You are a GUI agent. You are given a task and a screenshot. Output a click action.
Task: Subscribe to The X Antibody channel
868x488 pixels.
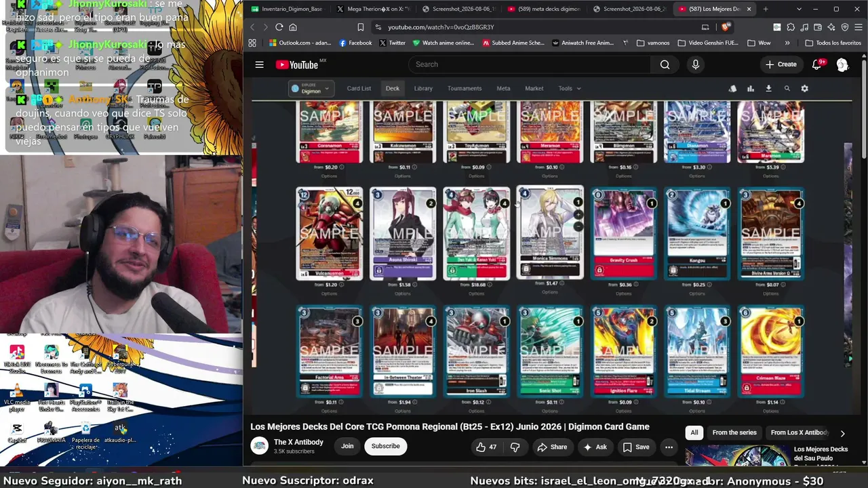click(385, 447)
